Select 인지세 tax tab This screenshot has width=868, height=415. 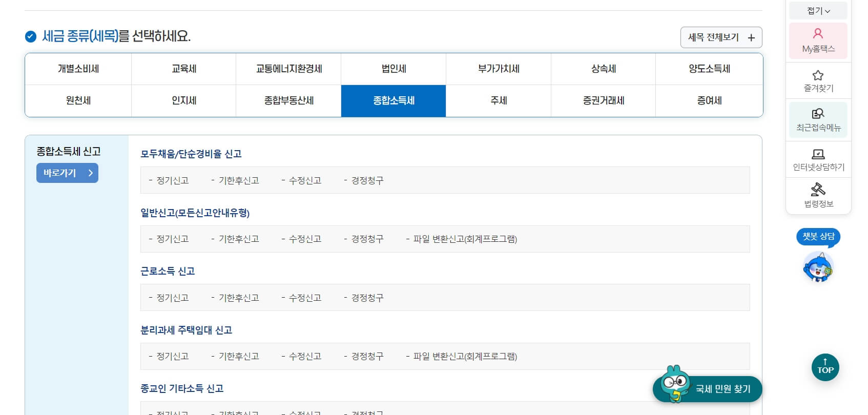click(184, 100)
